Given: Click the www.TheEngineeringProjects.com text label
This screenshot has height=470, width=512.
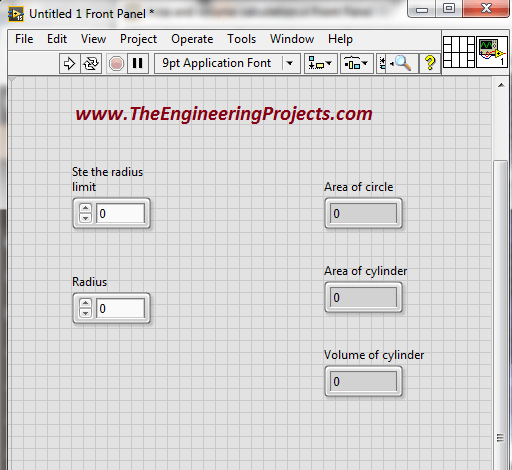Looking at the screenshot, I should [x=224, y=114].
